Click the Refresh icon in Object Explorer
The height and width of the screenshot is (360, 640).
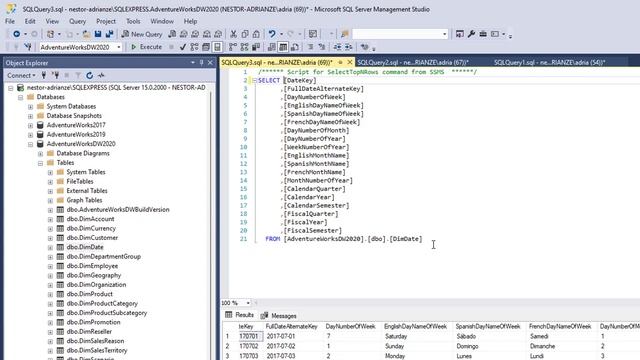tap(89, 75)
